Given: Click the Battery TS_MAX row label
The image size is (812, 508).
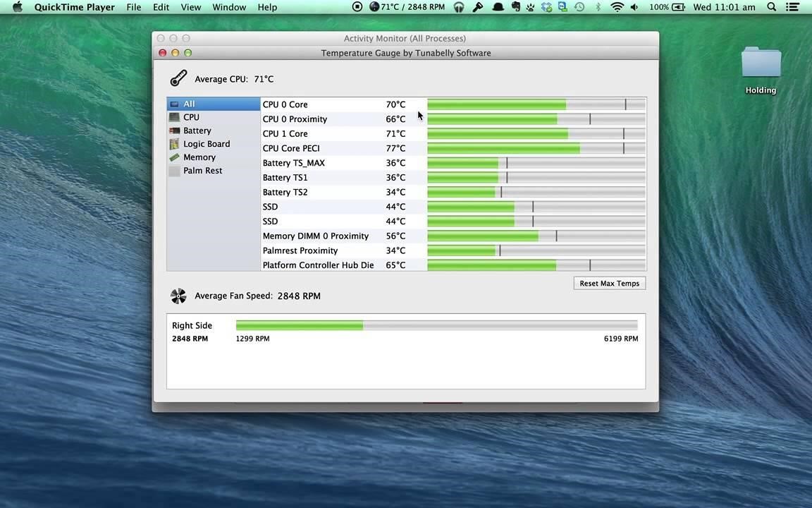Looking at the screenshot, I should coord(294,163).
